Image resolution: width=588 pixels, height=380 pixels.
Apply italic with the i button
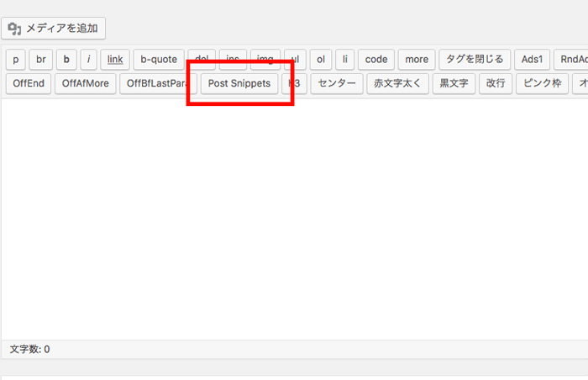[88, 60]
